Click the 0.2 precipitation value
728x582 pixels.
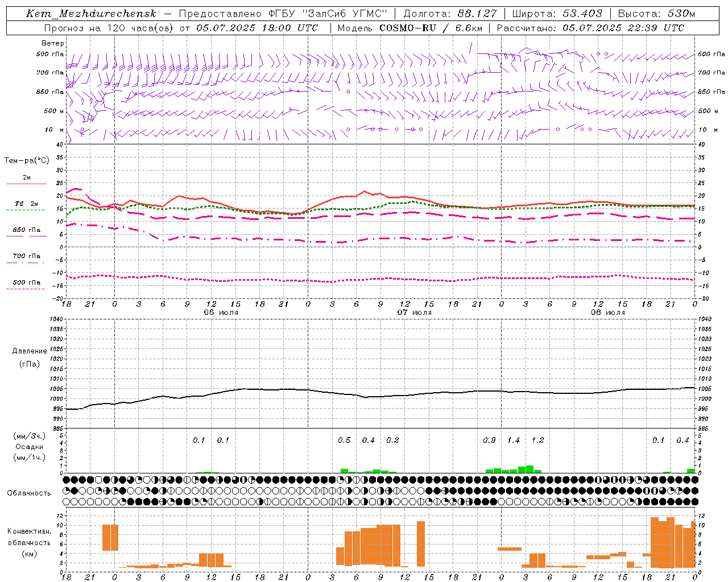(392, 440)
